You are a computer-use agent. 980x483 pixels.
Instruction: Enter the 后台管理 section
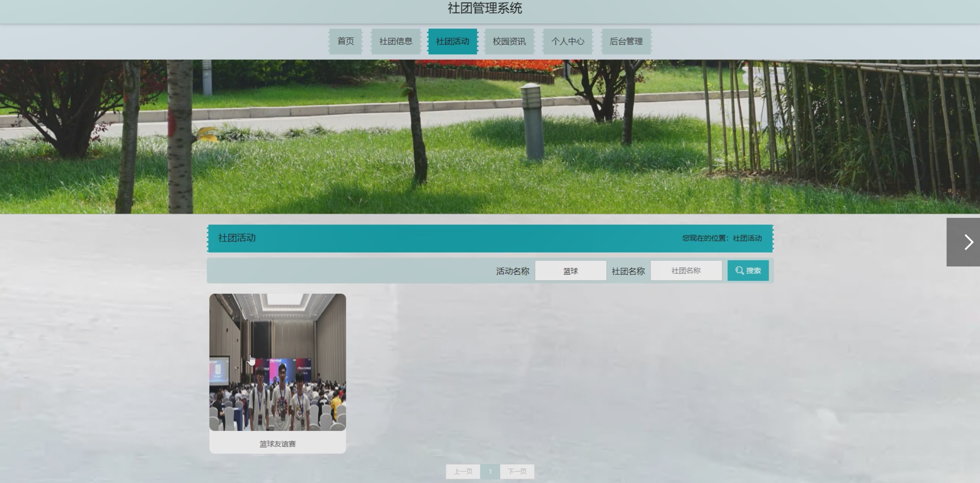(x=626, y=42)
